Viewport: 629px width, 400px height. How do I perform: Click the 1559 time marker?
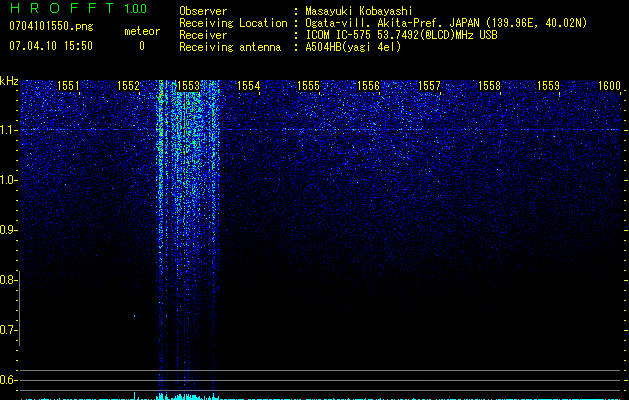[548, 86]
